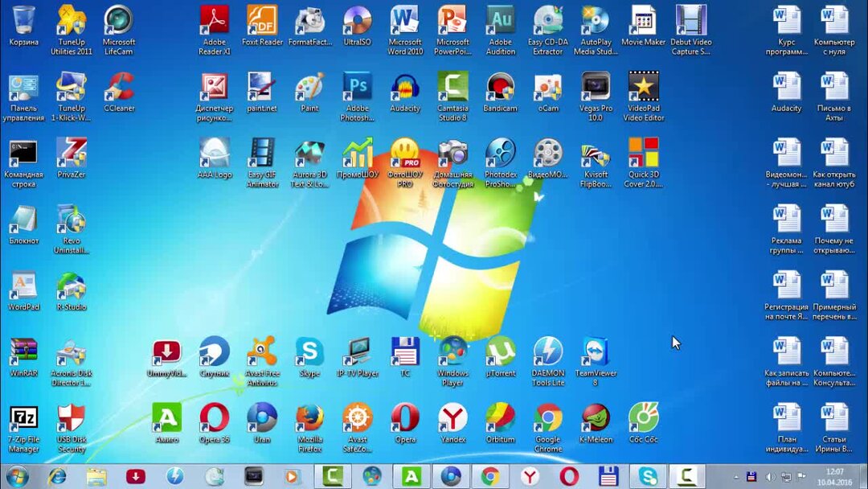Click the Cốc Cốc browser shortcut

click(643, 424)
